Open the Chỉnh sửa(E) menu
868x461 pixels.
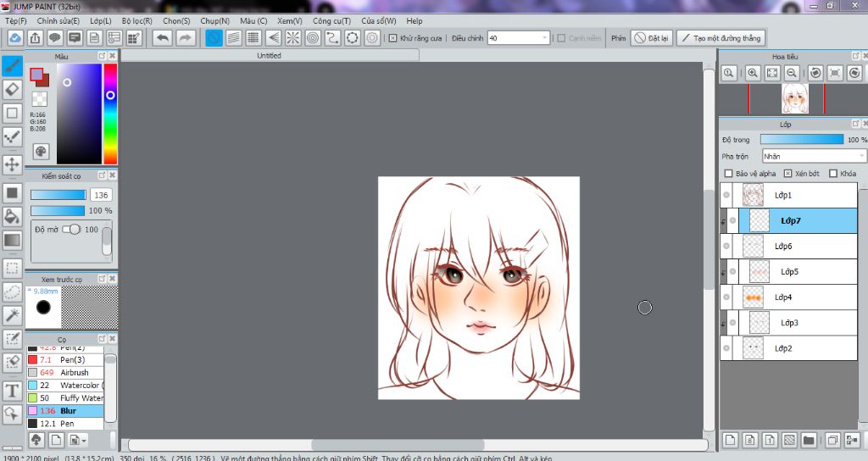tap(58, 20)
